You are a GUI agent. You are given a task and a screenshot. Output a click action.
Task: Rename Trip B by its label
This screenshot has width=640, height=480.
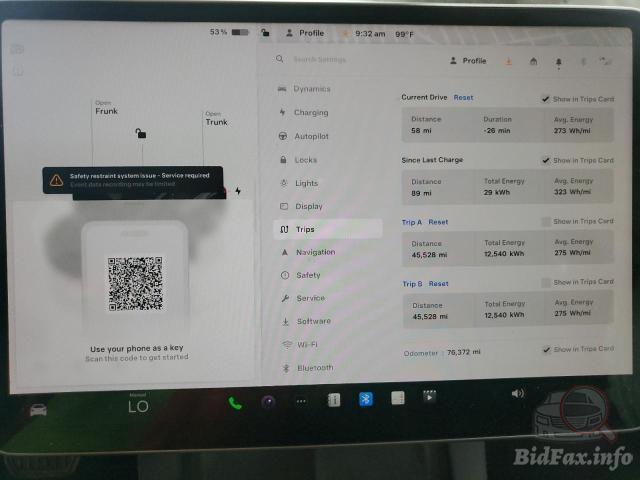[412, 284]
